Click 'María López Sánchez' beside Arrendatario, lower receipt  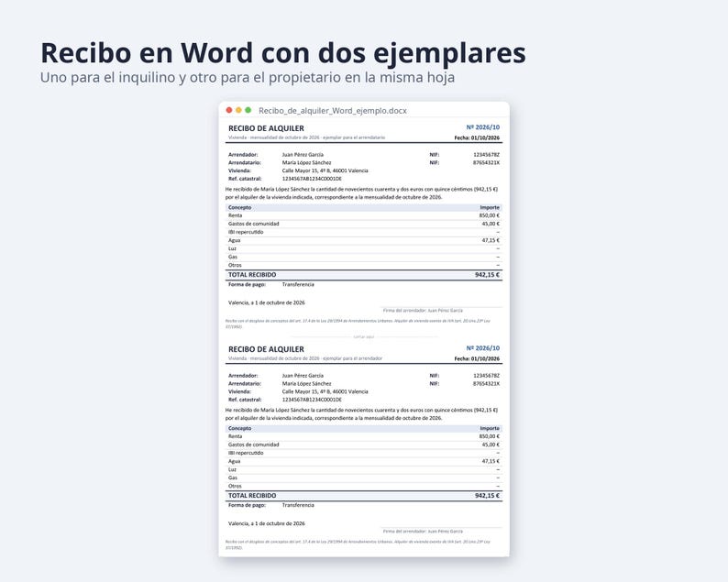click(x=306, y=384)
